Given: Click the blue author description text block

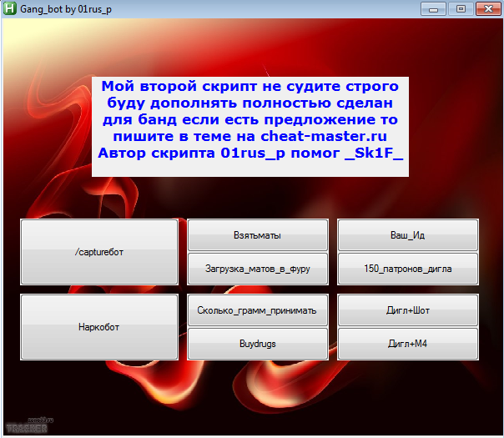Looking at the screenshot, I should pos(250,120).
